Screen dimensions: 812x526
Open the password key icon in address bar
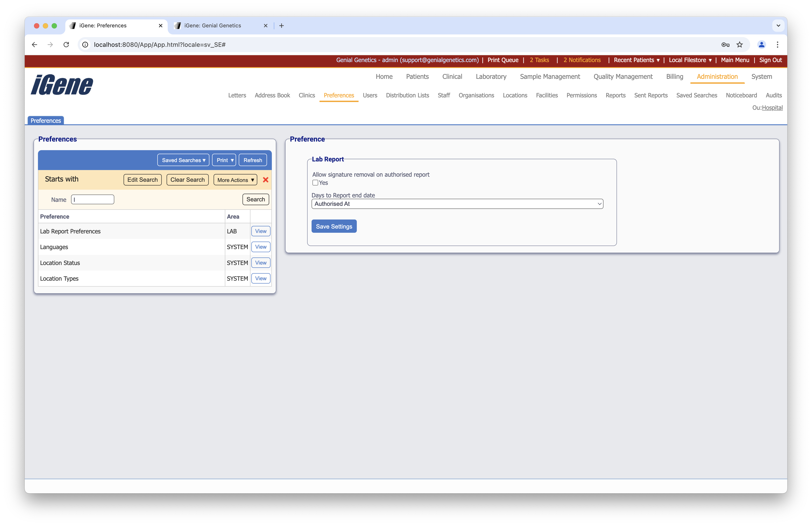(725, 45)
